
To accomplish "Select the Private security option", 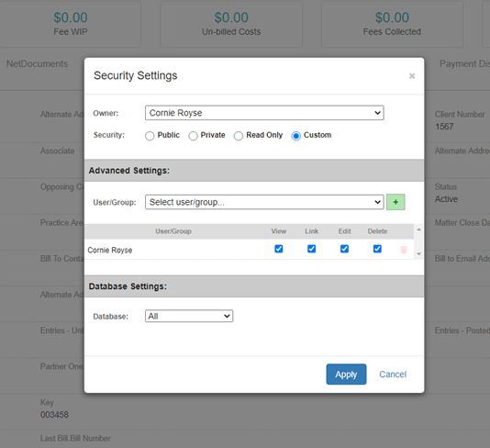I will (193, 136).
